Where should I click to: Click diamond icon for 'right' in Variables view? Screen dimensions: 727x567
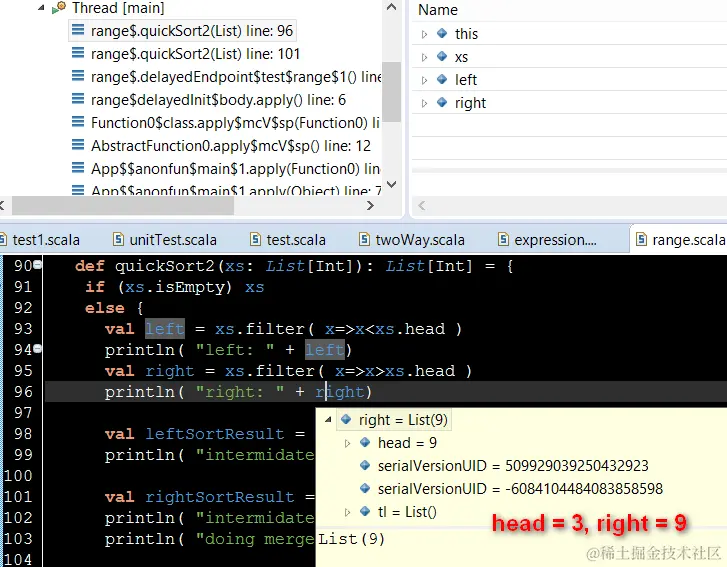click(x=442, y=102)
